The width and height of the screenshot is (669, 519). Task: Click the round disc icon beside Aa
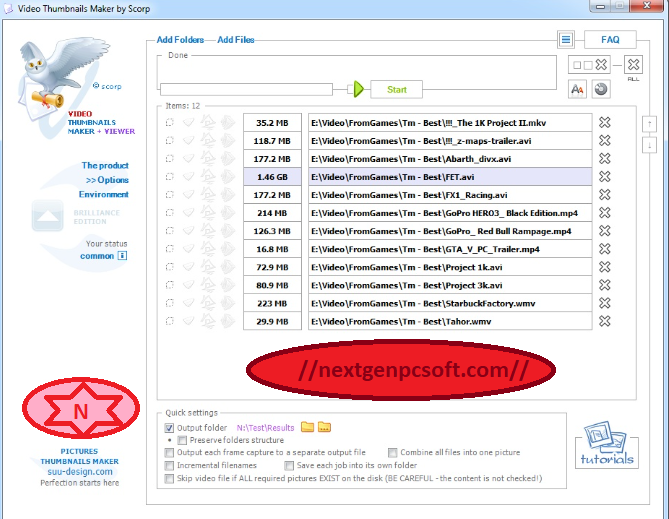(601, 89)
